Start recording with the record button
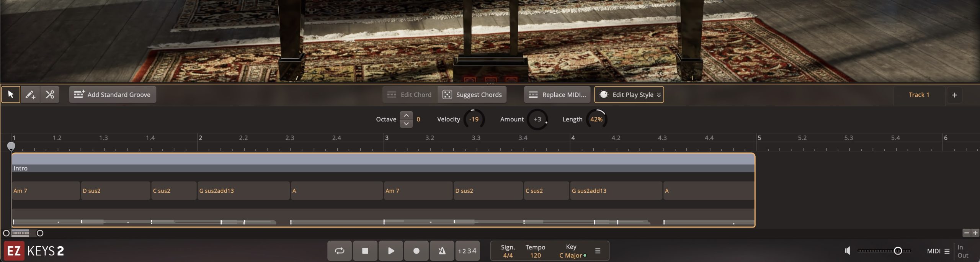The height and width of the screenshot is (262, 980). click(x=416, y=251)
